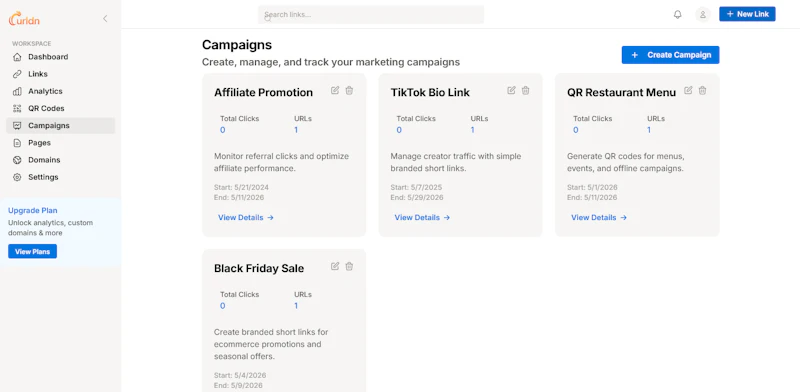Edit the TikTok Bio Link campaign
Screen dimensions: 800x392
point(511,90)
